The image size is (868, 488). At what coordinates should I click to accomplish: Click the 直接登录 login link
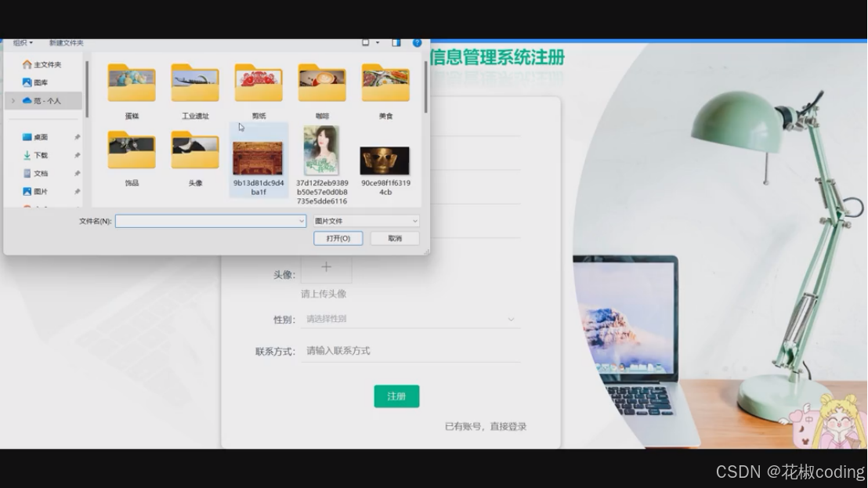click(510, 425)
